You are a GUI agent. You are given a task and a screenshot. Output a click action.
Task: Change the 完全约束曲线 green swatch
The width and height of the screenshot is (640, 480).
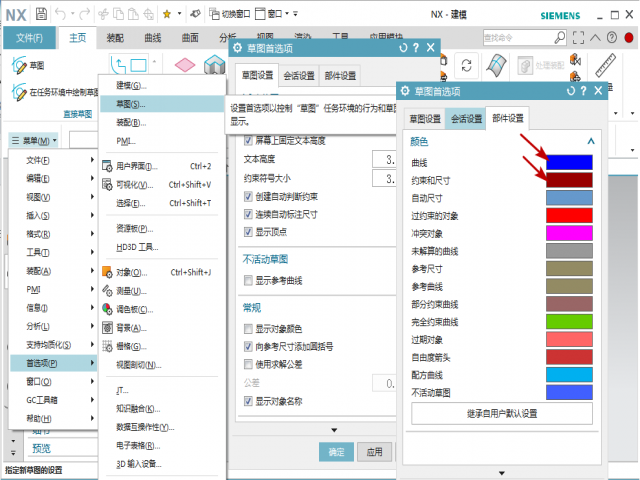coord(569,321)
